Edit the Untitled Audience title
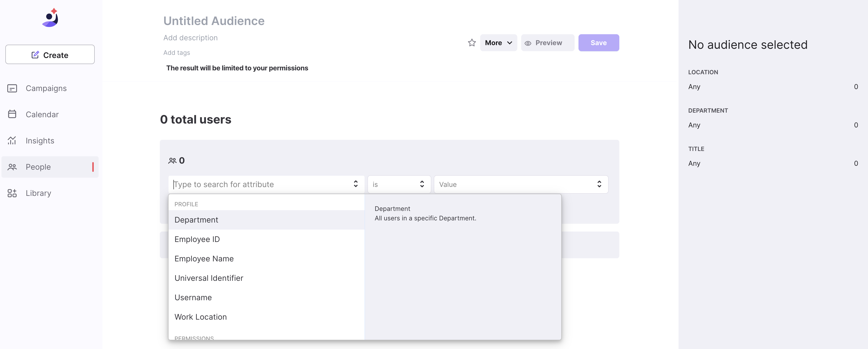 (x=214, y=21)
